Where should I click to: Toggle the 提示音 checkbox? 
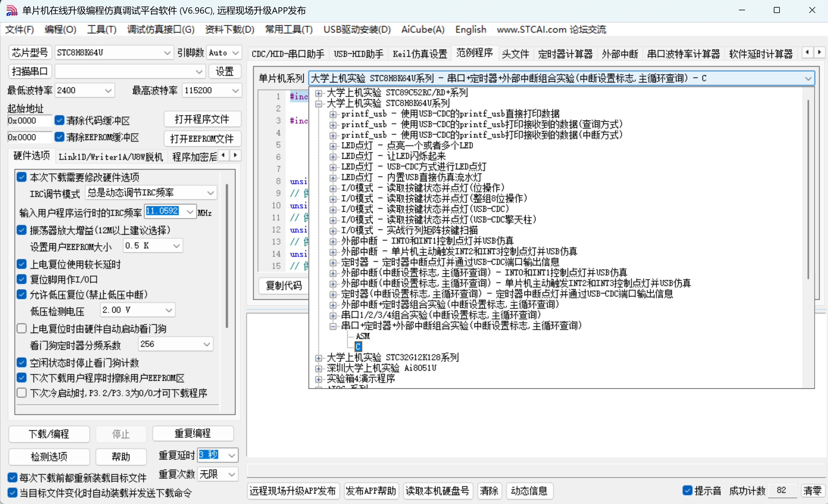(x=687, y=490)
